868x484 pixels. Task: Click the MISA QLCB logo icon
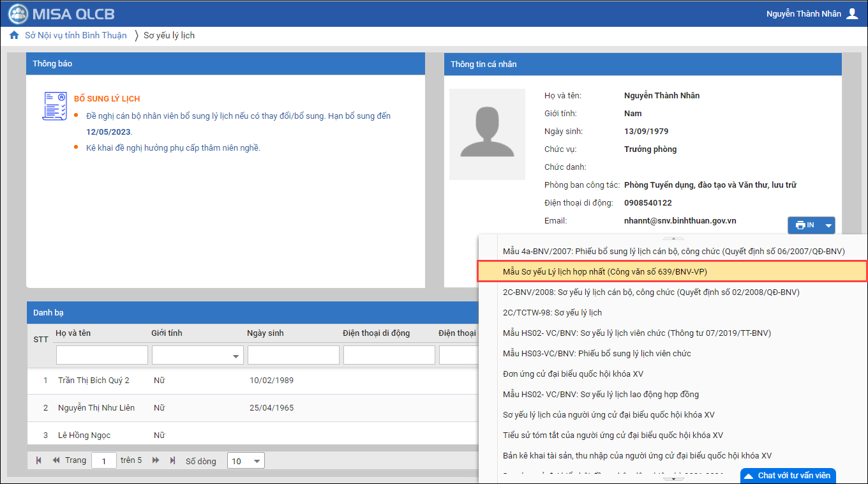click(19, 13)
